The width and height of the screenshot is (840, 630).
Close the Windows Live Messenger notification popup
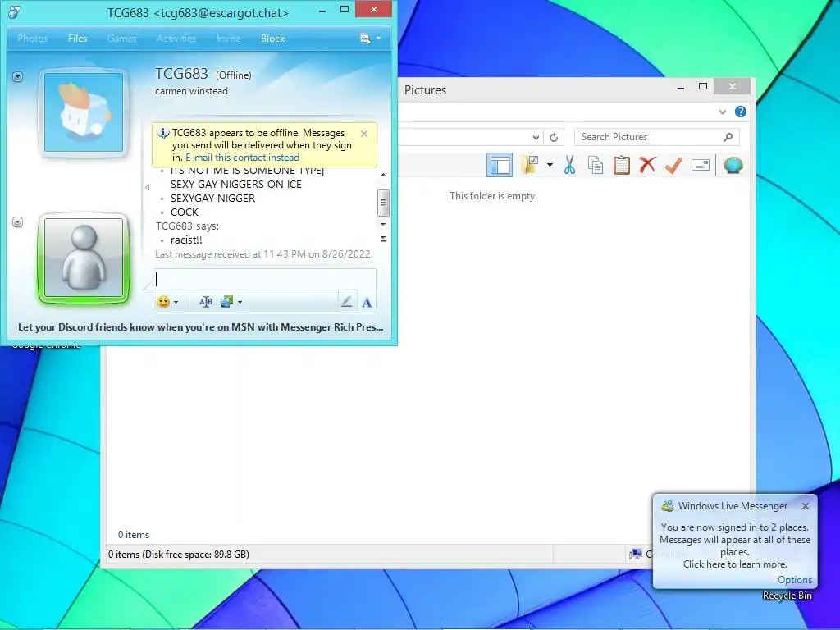click(806, 505)
